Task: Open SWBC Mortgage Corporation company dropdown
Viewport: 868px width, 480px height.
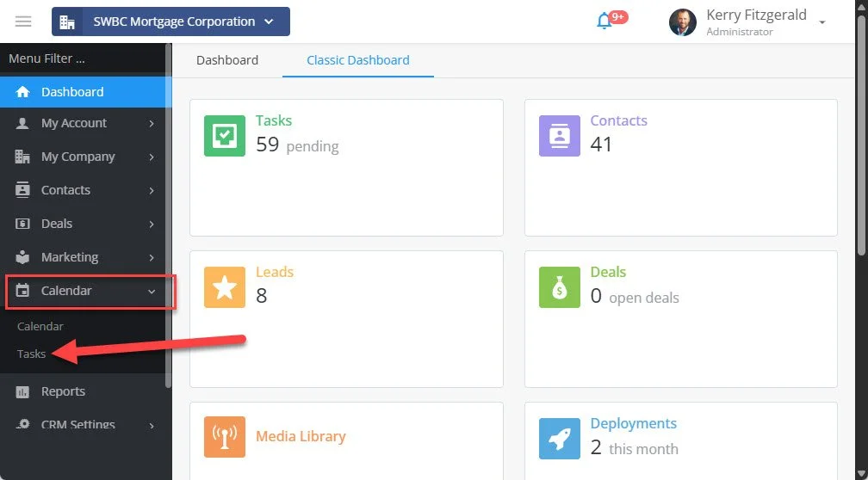Action: (x=171, y=22)
